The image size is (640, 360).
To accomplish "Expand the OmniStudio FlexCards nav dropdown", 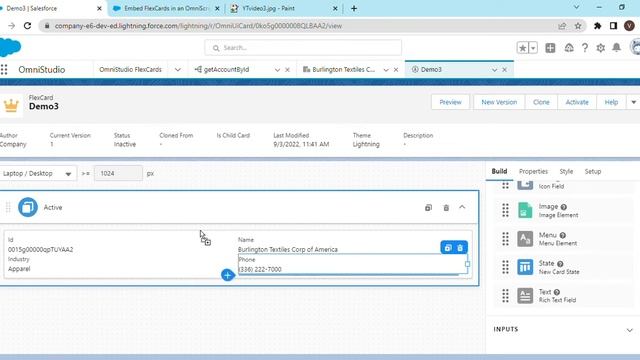I will 178,70.
